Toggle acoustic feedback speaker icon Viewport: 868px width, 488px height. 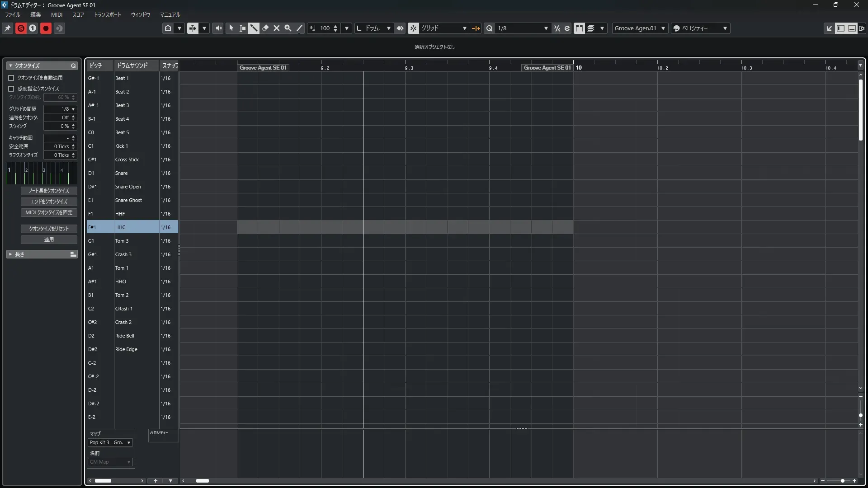tap(218, 28)
